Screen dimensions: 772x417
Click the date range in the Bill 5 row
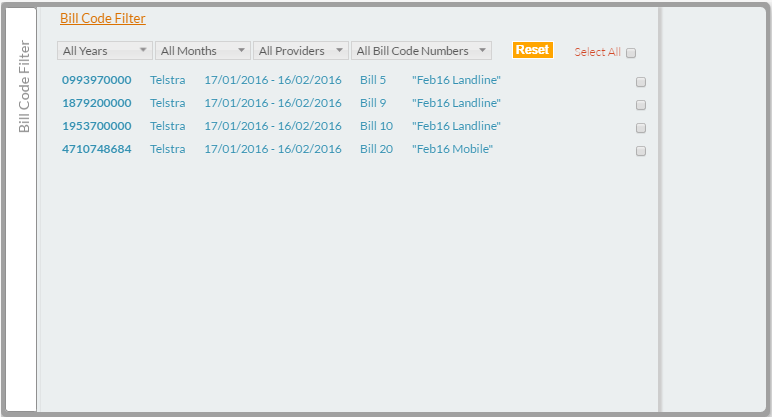tap(273, 80)
